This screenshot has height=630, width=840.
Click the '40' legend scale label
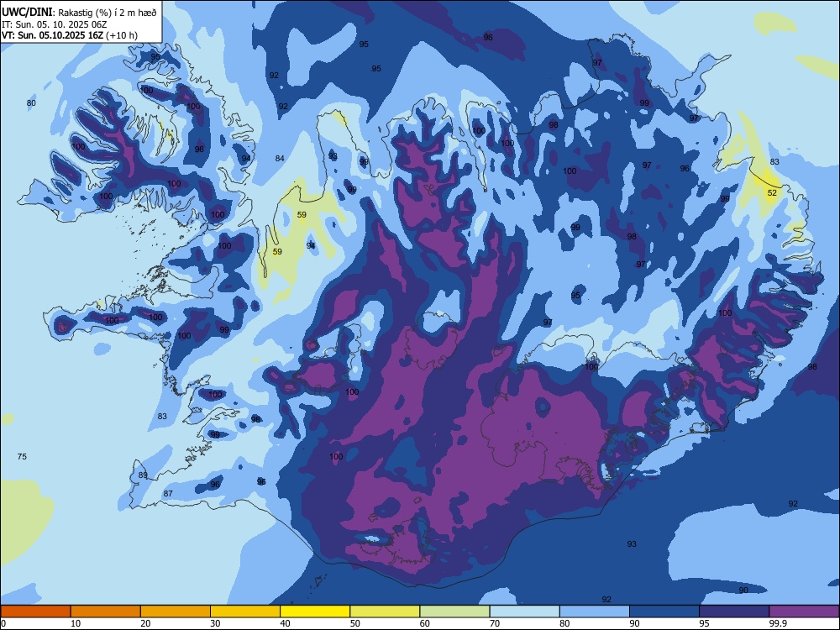click(285, 623)
